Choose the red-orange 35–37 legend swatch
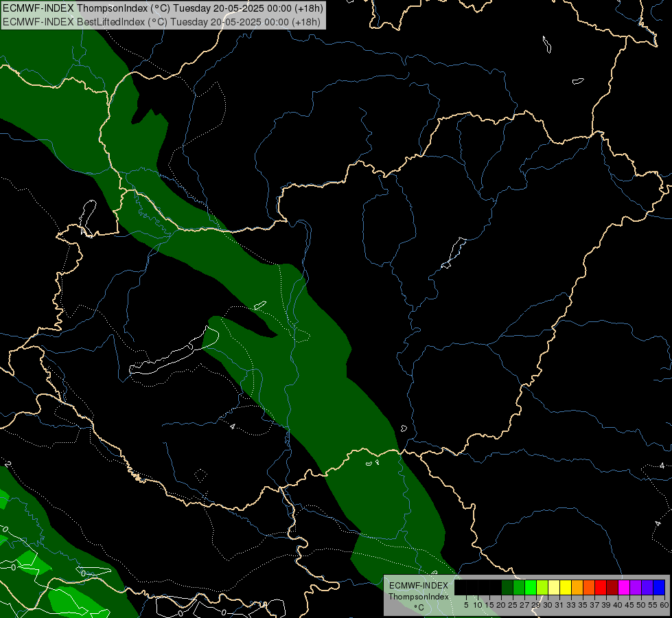Screen dimensions: 672x618 pyautogui.click(x=589, y=587)
